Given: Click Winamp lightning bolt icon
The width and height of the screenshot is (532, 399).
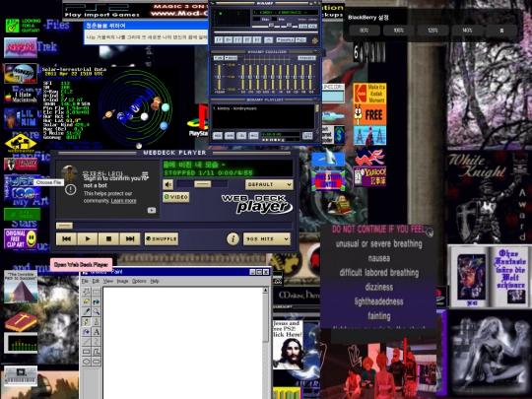Looking at the screenshot, I should tap(314, 40).
